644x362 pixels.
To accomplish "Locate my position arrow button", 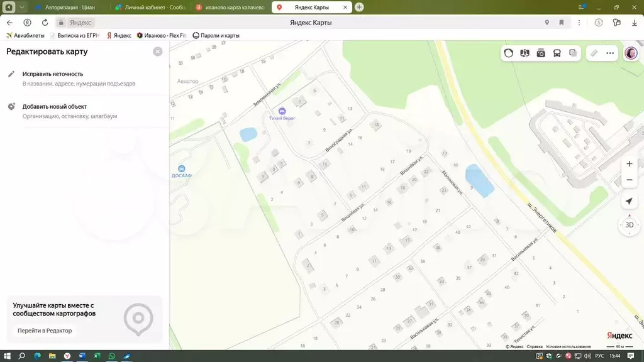I will [629, 202].
